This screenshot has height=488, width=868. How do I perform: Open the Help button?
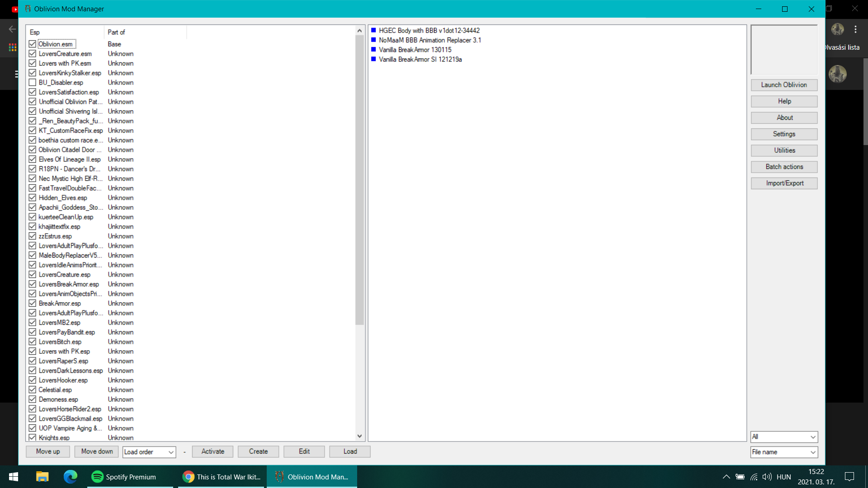point(784,101)
